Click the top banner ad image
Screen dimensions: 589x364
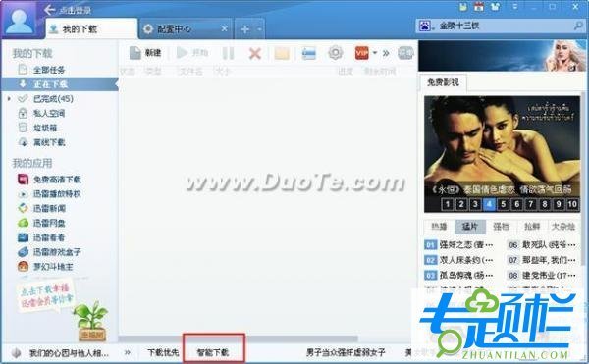click(x=503, y=56)
